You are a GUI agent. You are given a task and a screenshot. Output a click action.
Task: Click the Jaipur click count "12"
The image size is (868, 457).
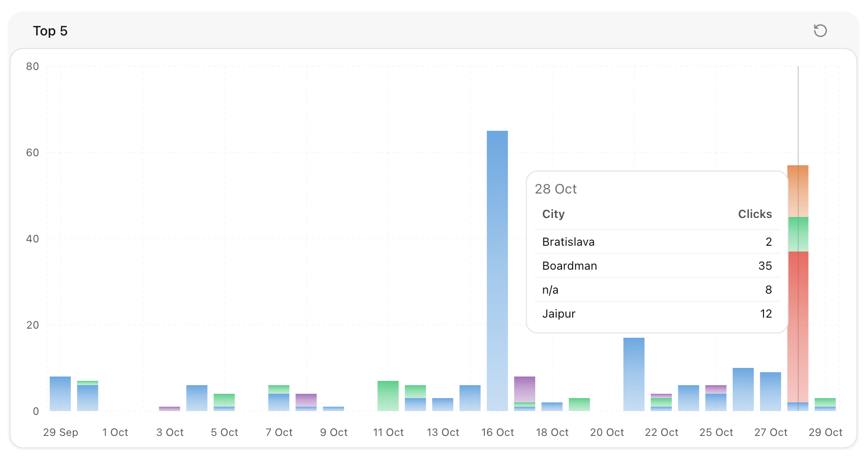766,314
